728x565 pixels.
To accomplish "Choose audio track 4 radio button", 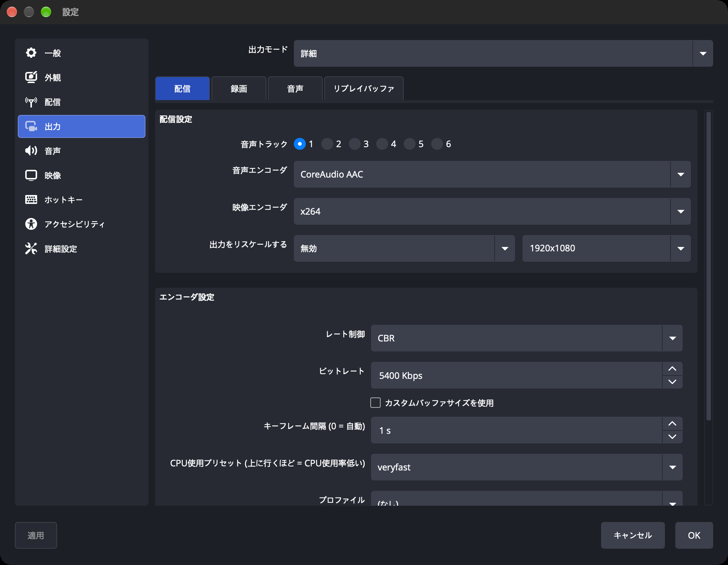I will (x=382, y=144).
